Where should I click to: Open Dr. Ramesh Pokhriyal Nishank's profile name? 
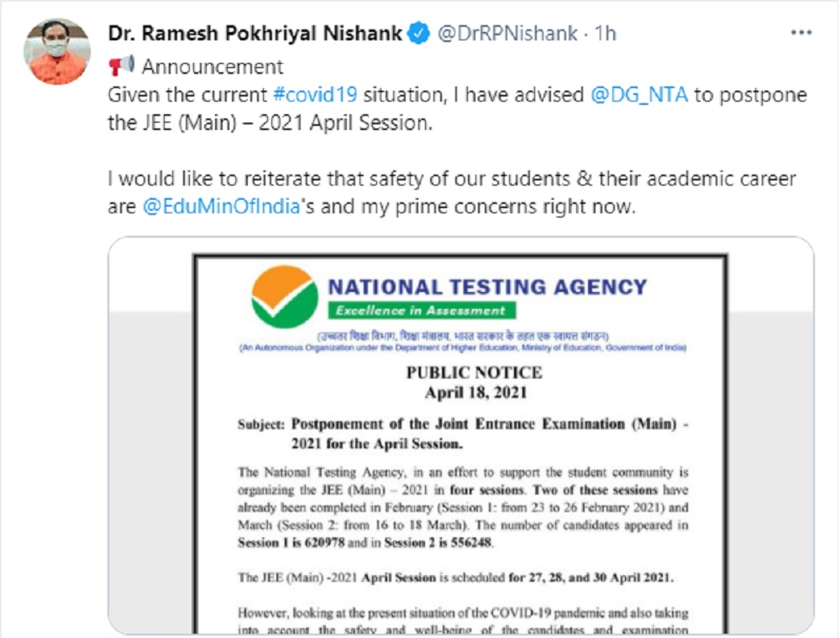pos(255,34)
